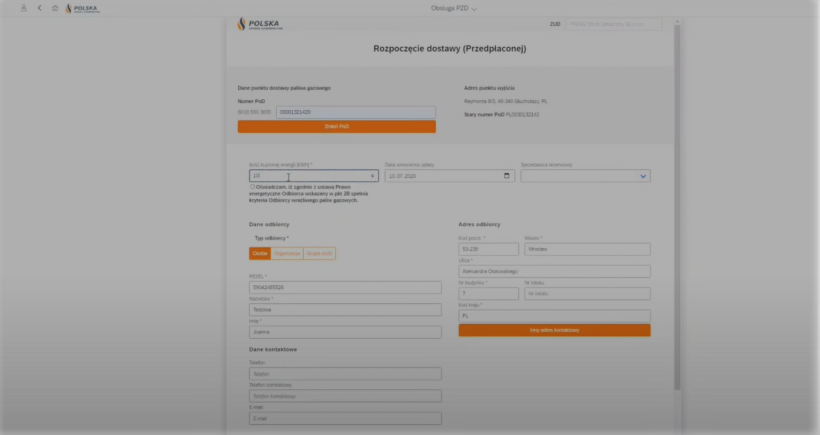Go back with the arrow icon
The height and width of the screenshot is (435, 820).
39,8
